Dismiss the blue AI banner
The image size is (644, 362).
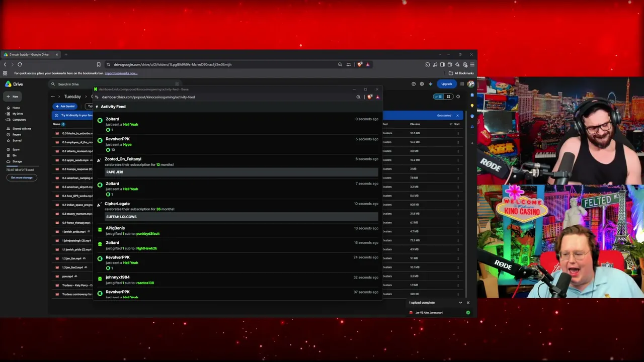click(457, 116)
